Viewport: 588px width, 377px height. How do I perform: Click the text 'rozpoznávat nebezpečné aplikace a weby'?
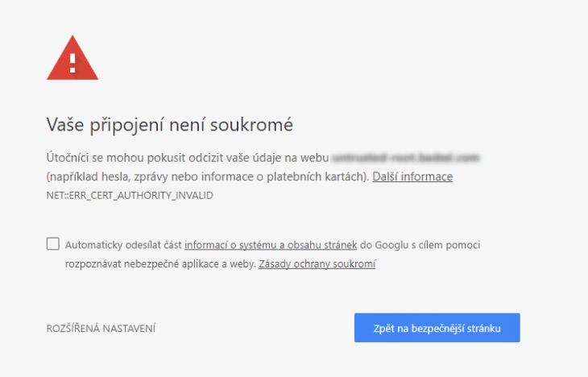pos(160,263)
